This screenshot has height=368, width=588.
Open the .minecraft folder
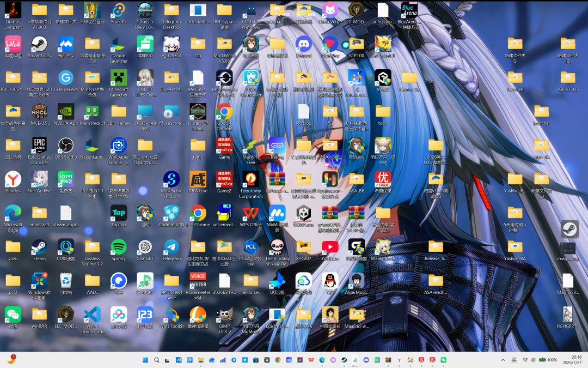pyautogui.click(x=39, y=215)
